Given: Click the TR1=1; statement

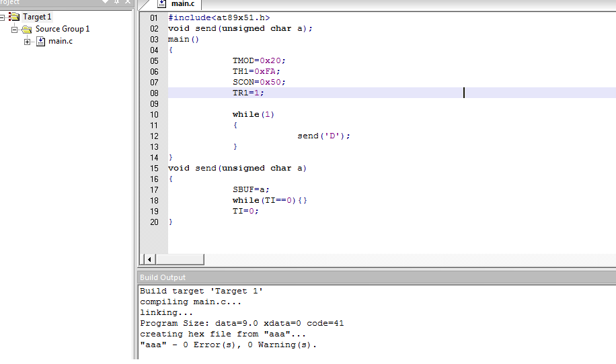Looking at the screenshot, I should pos(248,93).
